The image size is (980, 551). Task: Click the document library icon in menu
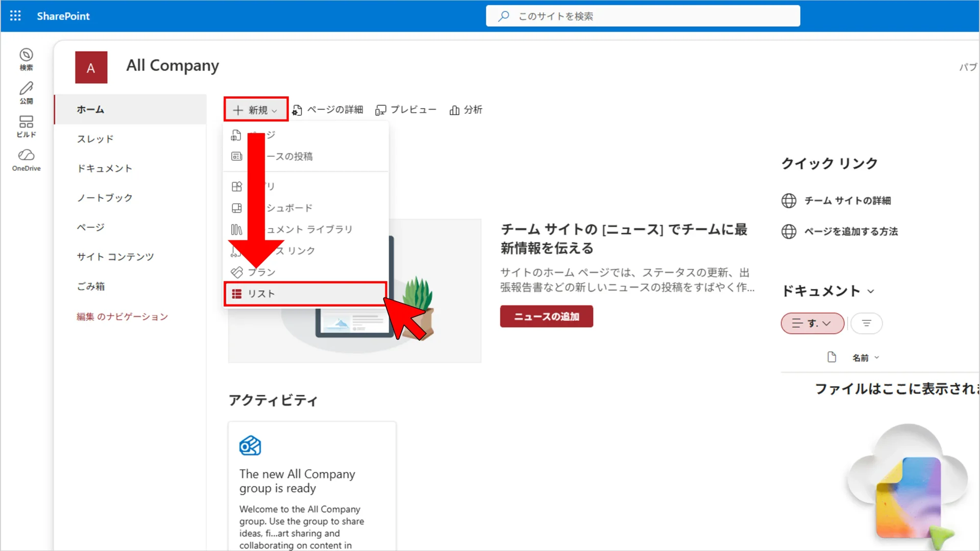pos(236,229)
